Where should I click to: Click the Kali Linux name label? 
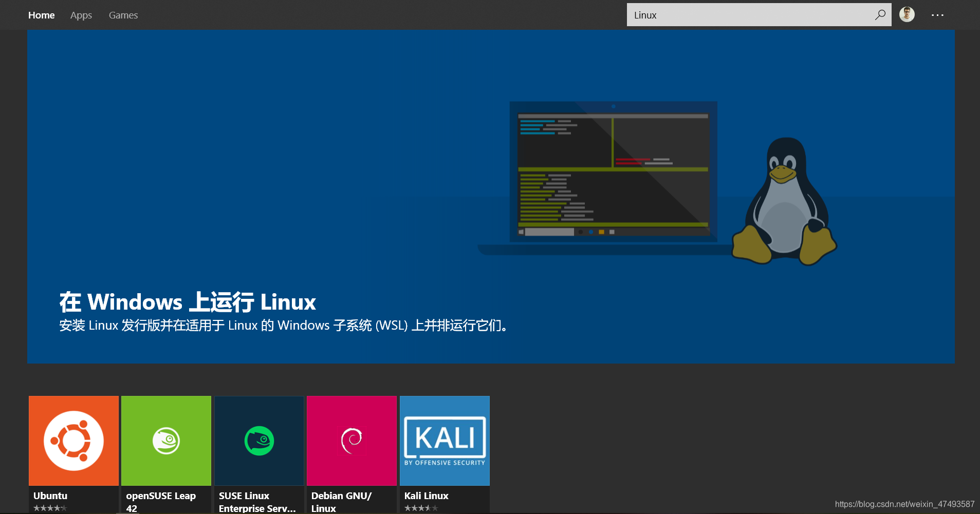pos(427,496)
